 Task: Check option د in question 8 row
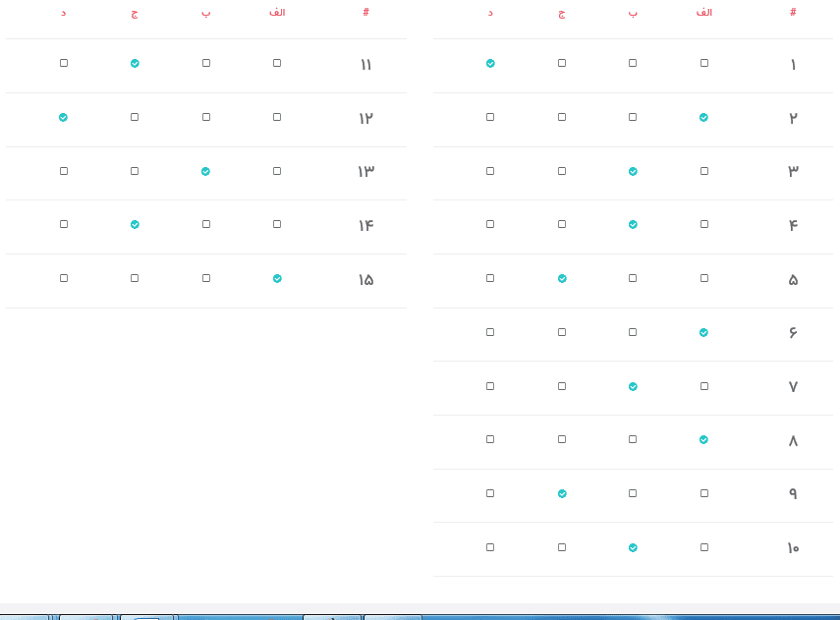(490, 439)
